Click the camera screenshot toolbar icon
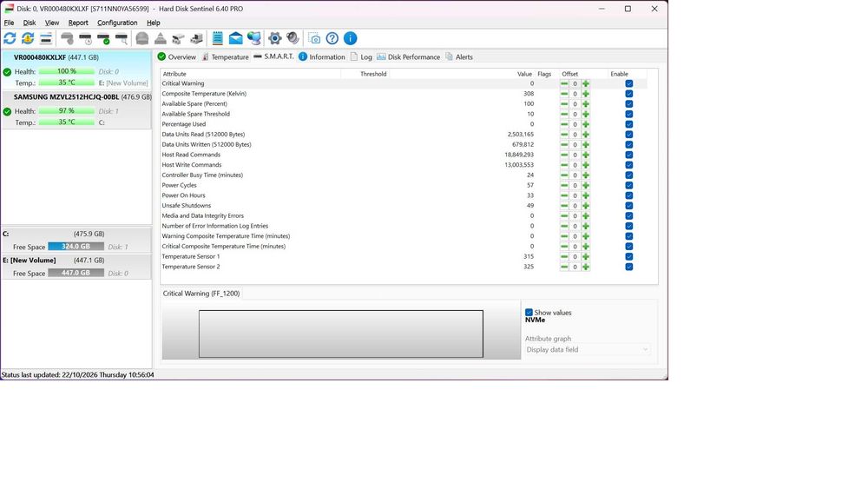 tap(314, 38)
